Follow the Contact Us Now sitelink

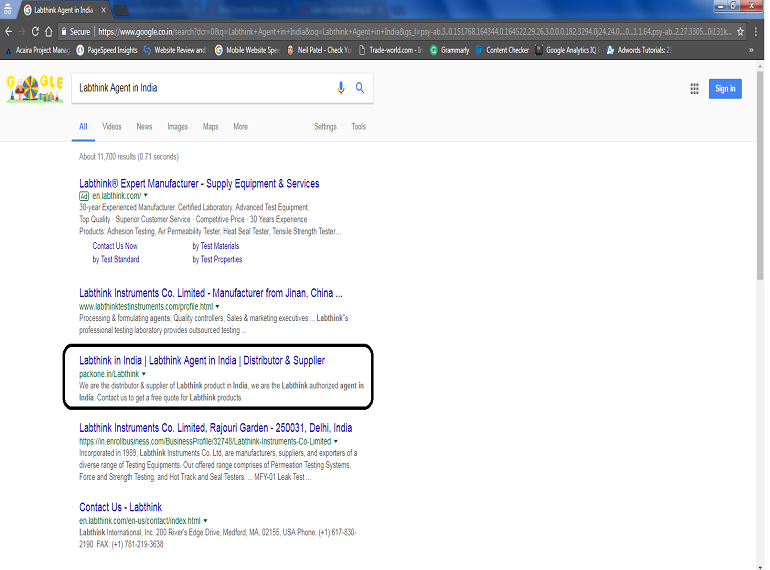tap(115, 246)
